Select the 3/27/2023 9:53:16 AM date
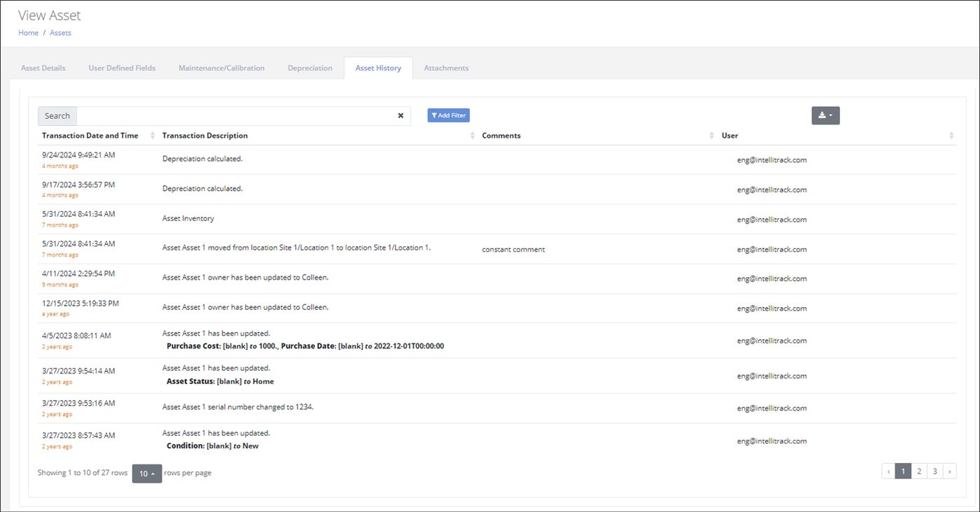 pyautogui.click(x=78, y=403)
